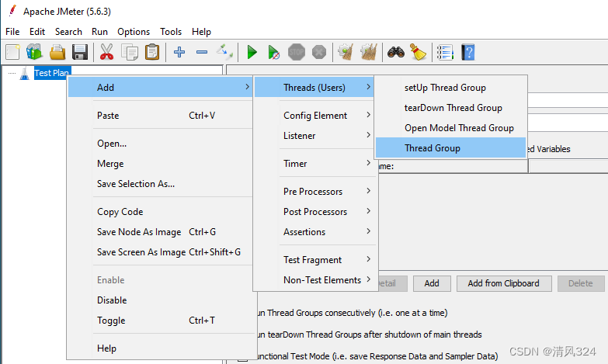Select tearDown Thread Group
The image size is (608, 364).
coord(450,108)
